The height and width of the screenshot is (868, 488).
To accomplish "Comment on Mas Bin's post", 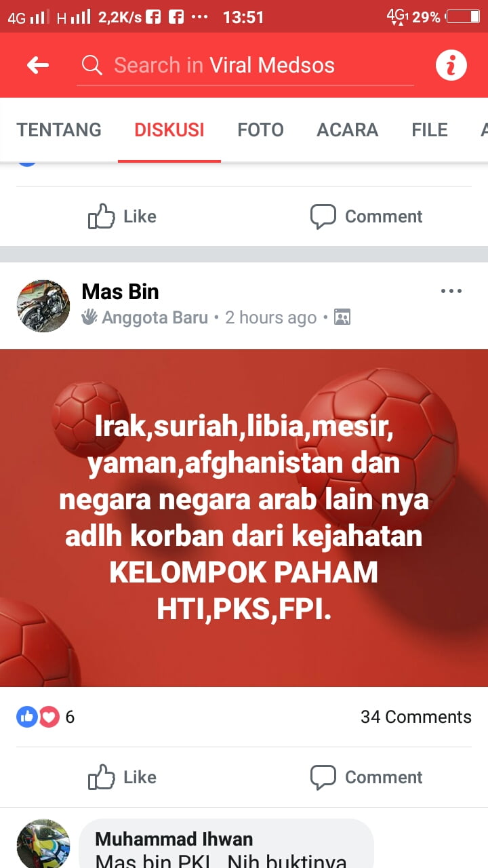I will tap(366, 777).
